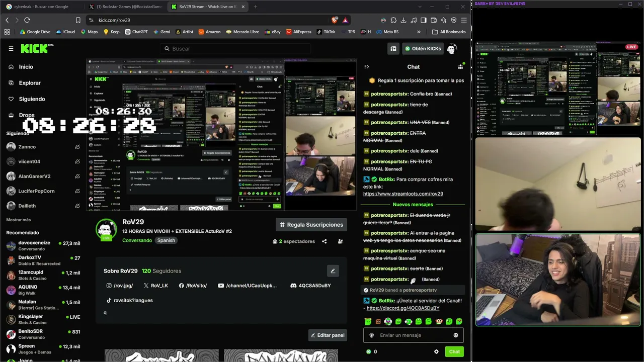644x362 pixels.
Task: Click the Brave Shields icon in address bar
Action: 335,20
